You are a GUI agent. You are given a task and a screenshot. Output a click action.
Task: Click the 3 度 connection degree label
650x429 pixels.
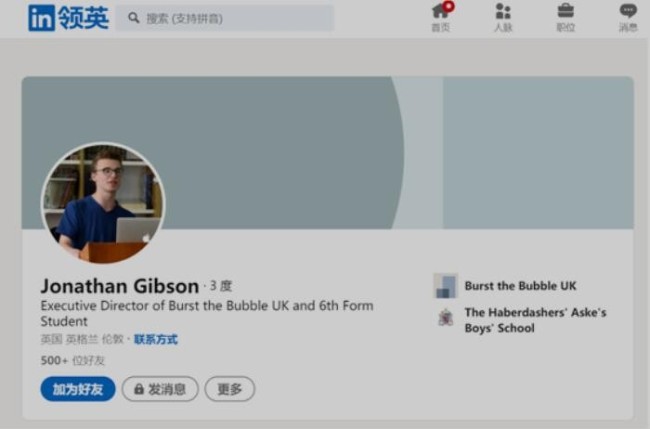[x=221, y=286]
